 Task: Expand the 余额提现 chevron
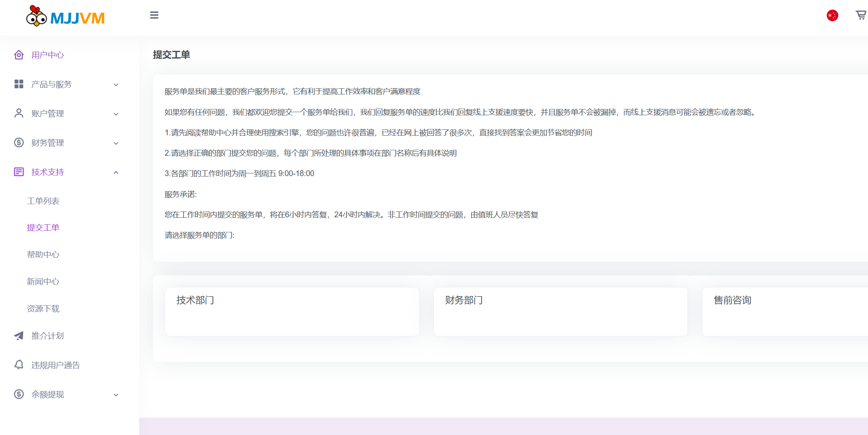(x=116, y=395)
